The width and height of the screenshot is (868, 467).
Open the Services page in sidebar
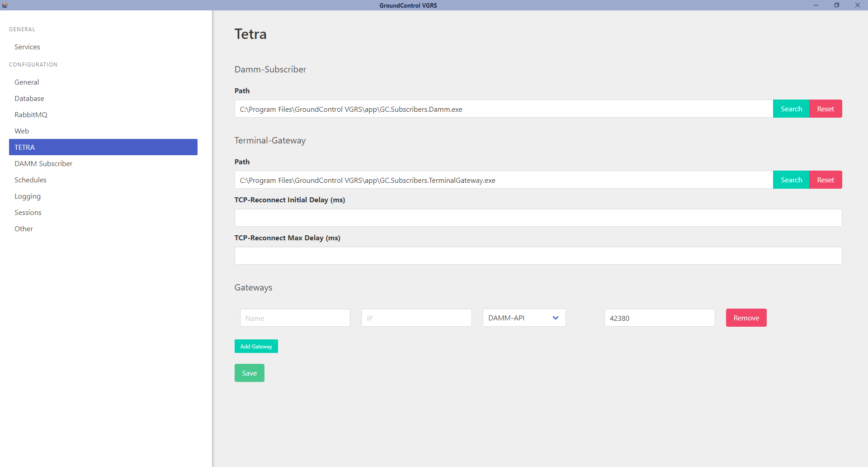(27, 47)
